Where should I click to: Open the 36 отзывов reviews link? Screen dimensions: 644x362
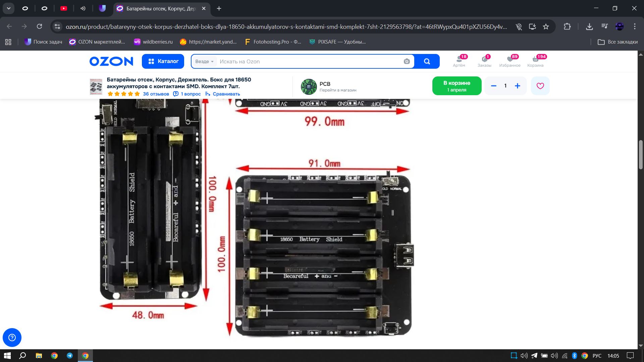tap(156, 94)
